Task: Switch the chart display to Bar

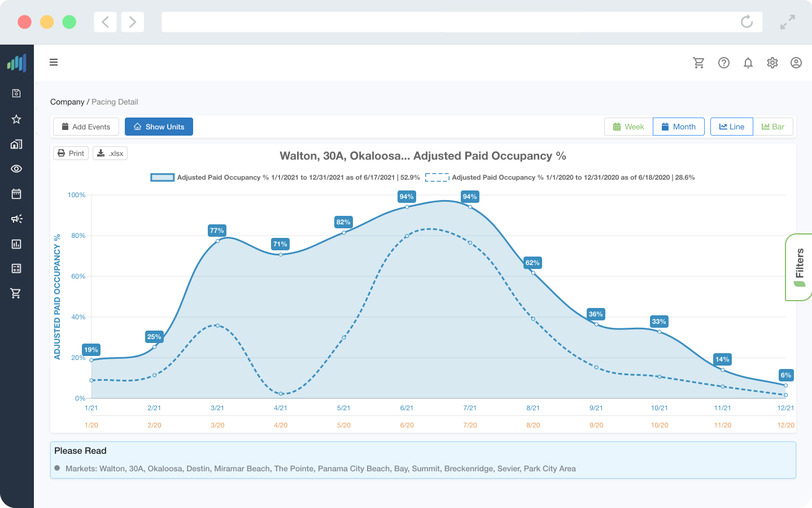Action: click(774, 127)
